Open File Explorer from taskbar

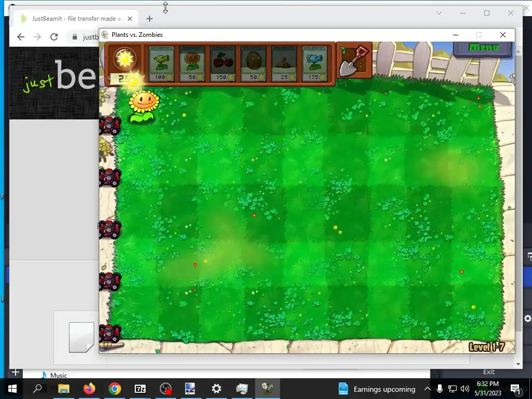coord(63,389)
